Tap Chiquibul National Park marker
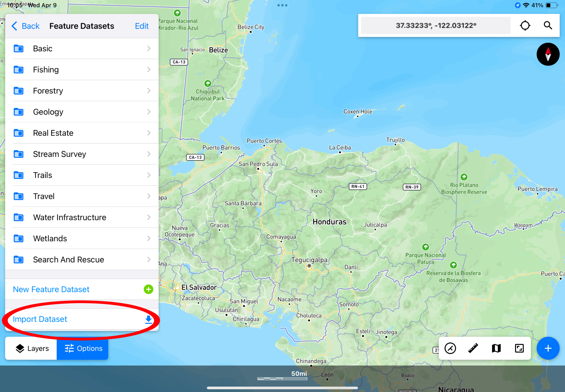Screen dimensions: 565x392 pos(207,83)
